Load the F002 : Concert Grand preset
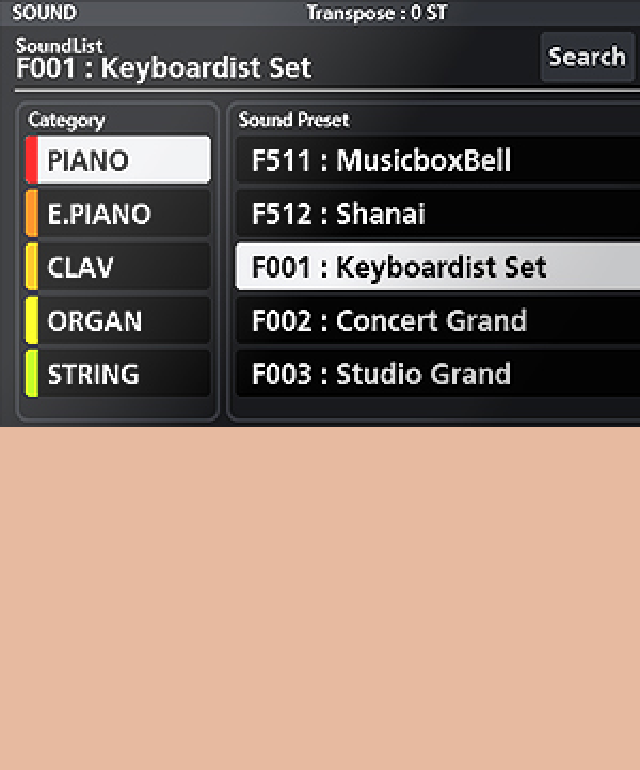The image size is (640, 770). (x=438, y=321)
